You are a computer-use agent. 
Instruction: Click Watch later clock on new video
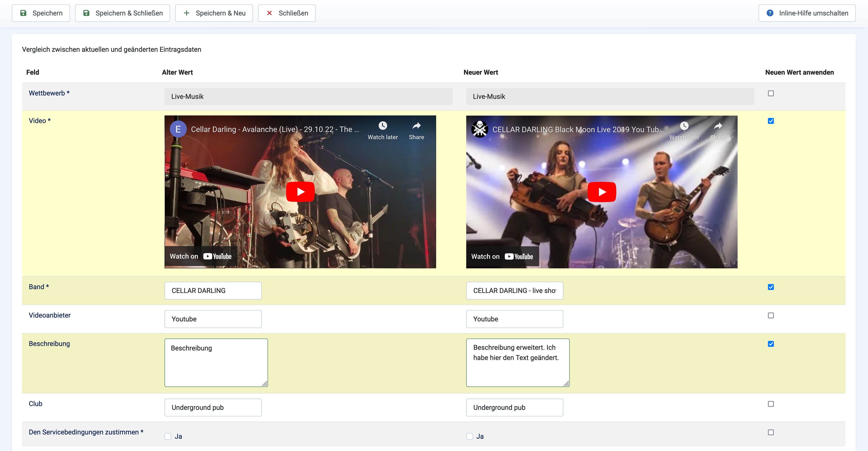[684, 126]
